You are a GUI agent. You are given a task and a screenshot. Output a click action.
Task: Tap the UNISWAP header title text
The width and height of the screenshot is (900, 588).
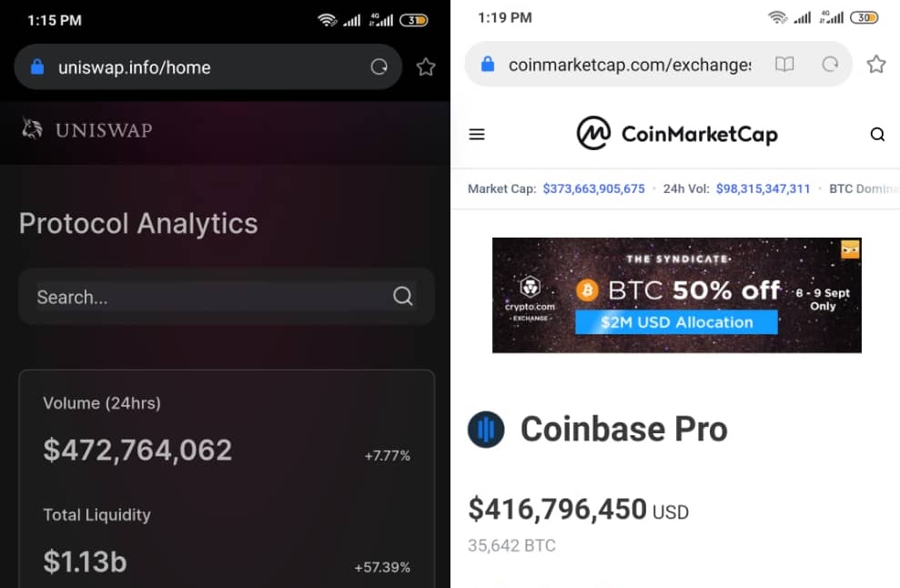tap(104, 130)
